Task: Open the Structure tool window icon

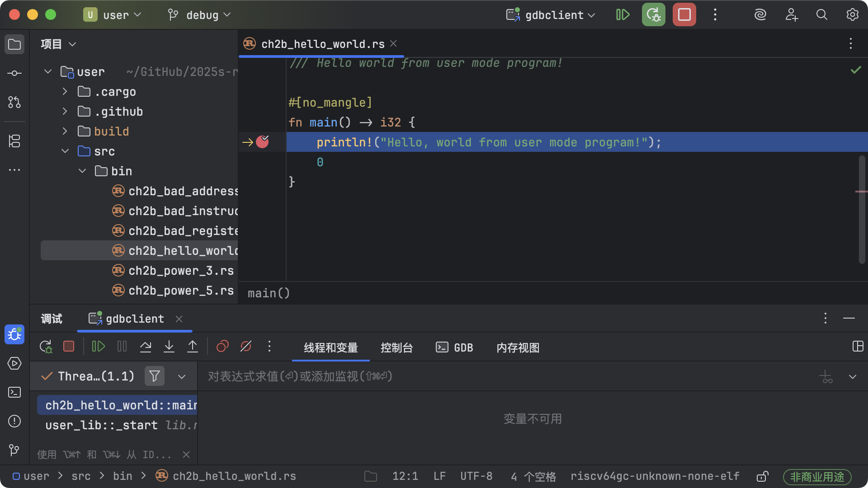Action: point(14,141)
